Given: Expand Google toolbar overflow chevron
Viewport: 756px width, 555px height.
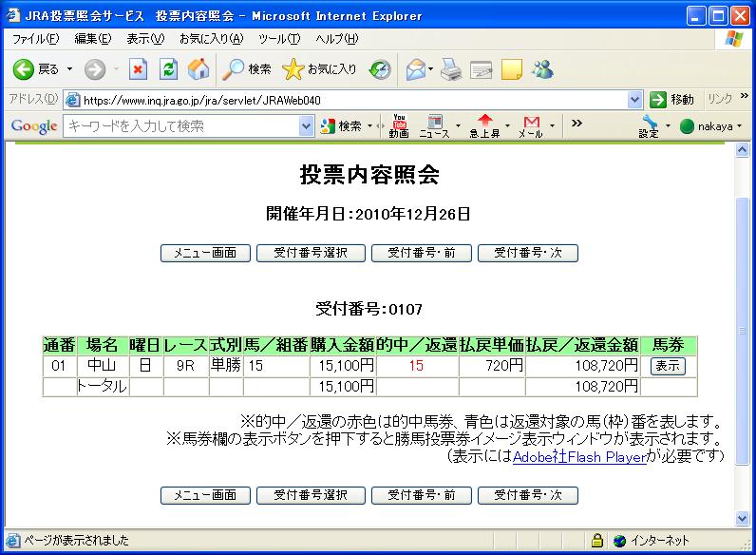Looking at the screenshot, I should (x=576, y=124).
